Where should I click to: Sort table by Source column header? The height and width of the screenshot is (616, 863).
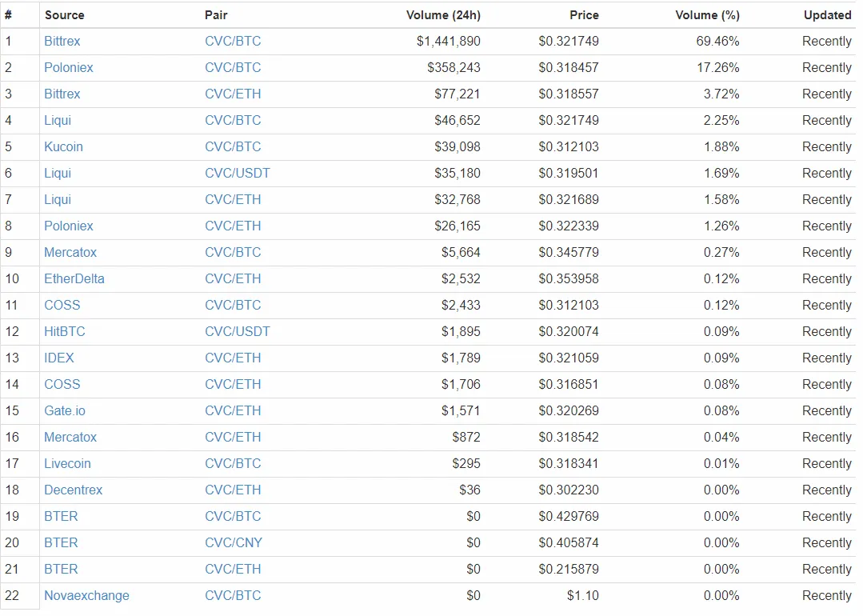tap(65, 15)
